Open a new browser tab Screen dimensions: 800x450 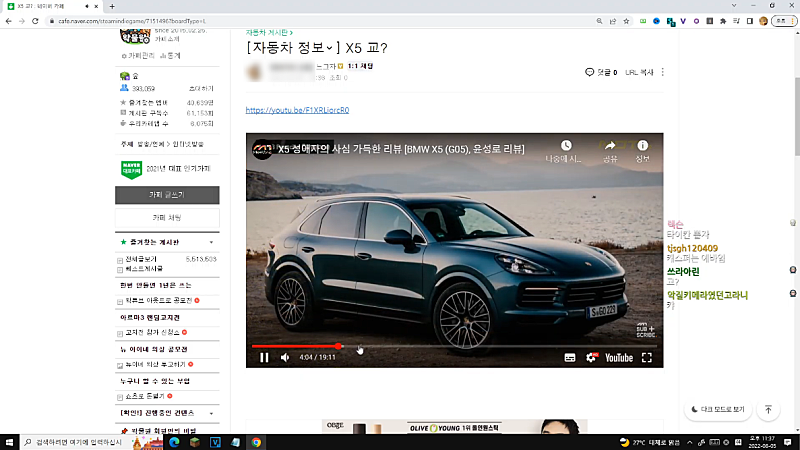pos(112,7)
